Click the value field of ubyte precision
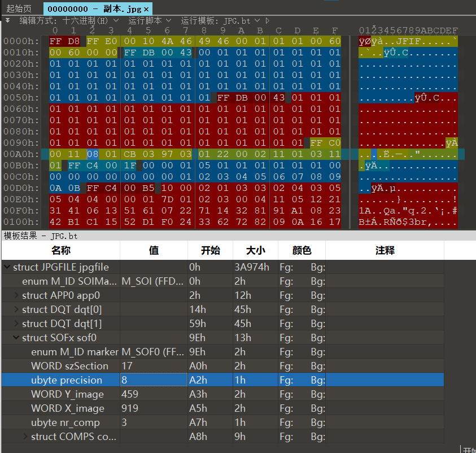The image size is (476, 453). pos(153,380)
